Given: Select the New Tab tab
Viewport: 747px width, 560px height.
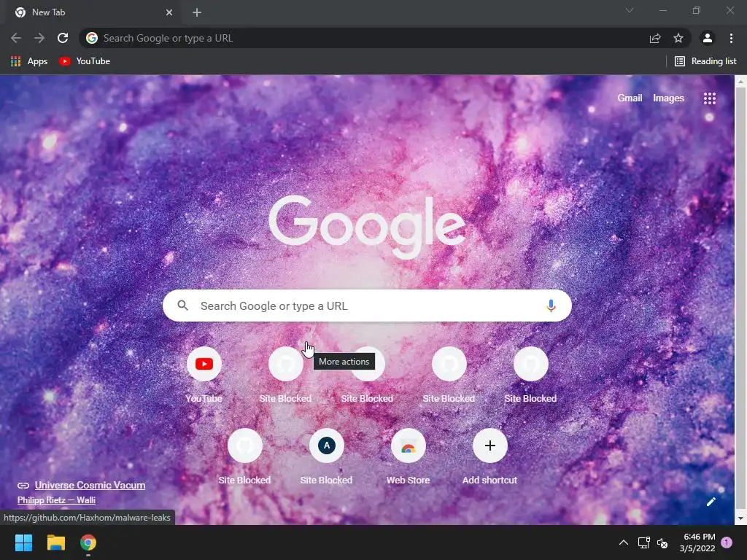Looking at the screenshot, I should point(93,12).
